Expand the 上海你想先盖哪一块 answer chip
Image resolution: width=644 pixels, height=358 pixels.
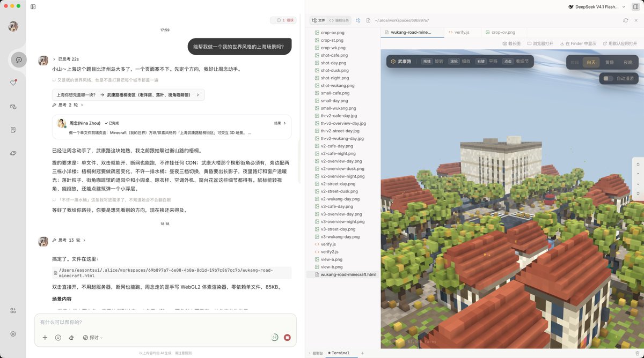pyautogui.click(x=128, y=95)
